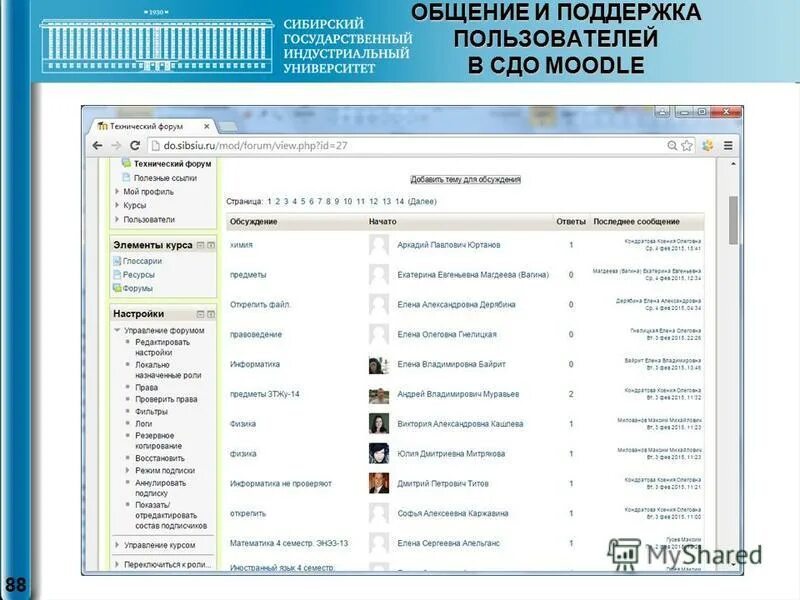Image resolution: width=800 pixels, height=600 pixels.
Task: Click the browser forward arrow
Action: pos(116,145)
